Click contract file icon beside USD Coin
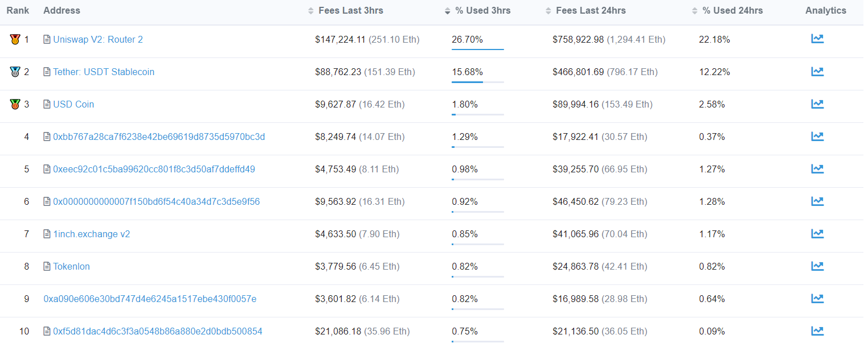 pyautogui.click(x=47, y=104)
